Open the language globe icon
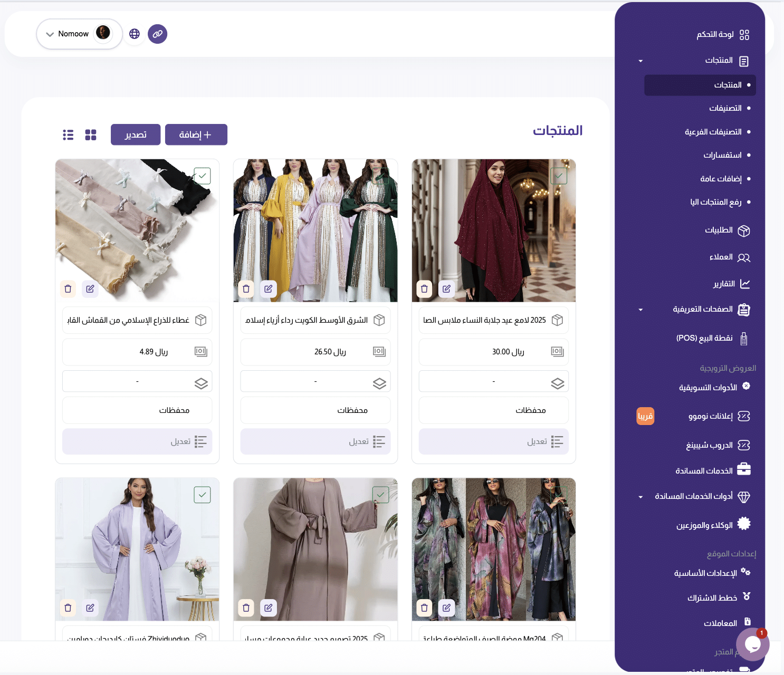 pyautogui.click(x=135, y=34)
